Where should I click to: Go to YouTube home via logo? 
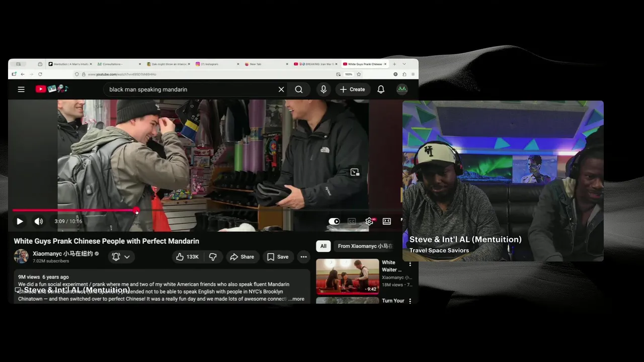52,89
